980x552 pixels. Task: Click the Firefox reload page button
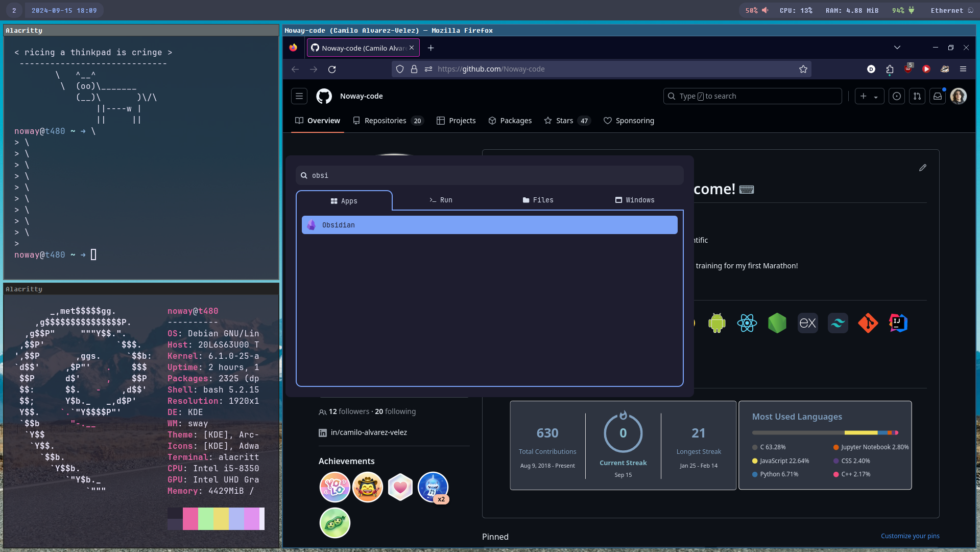332,69
